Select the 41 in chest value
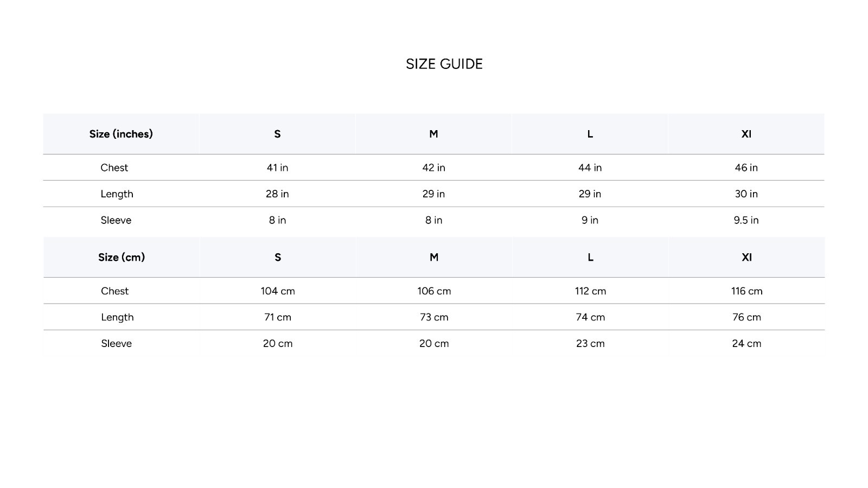Image resolution: width=868 pixels, height=488 pixels. (x=277, y=168)
